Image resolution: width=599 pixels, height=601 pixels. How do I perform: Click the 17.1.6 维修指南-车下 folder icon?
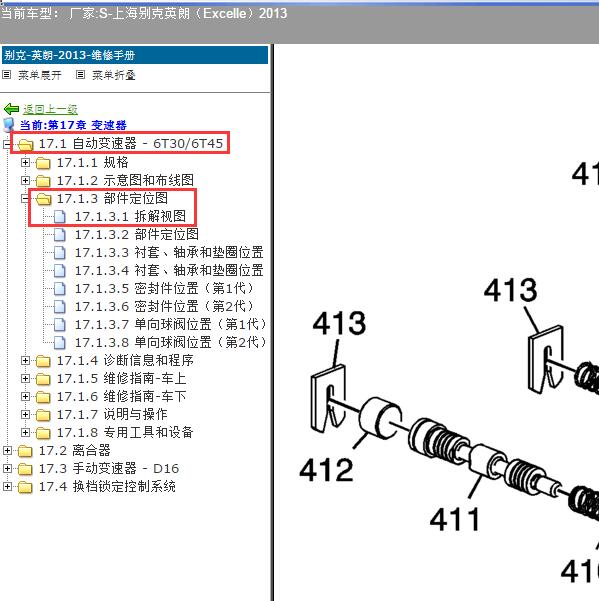coord(43,397)
